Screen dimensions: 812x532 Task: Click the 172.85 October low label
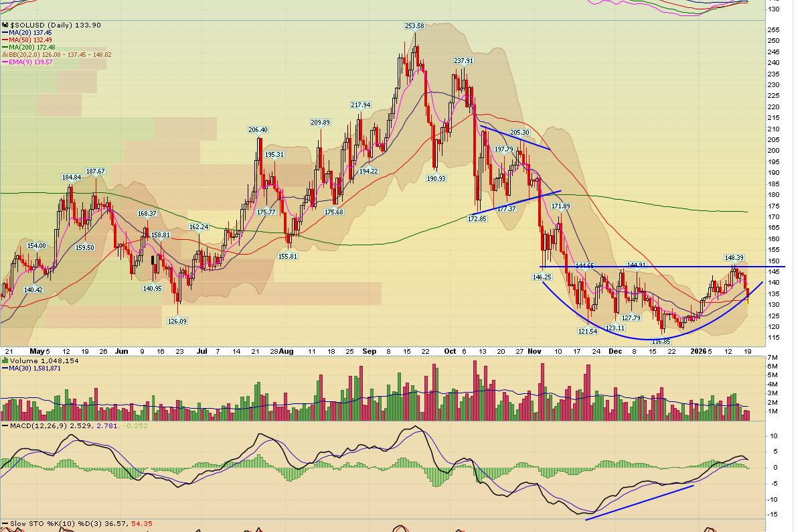[477, 219]
